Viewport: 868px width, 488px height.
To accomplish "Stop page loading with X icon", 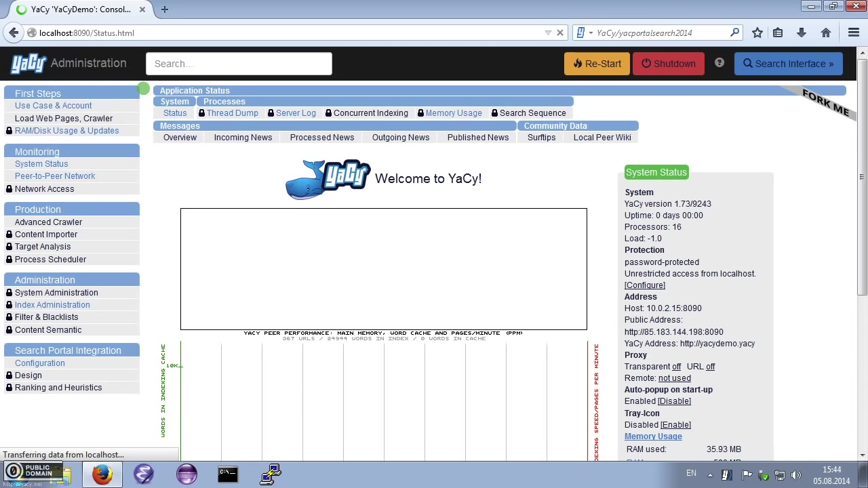I will tap(560, 33).
